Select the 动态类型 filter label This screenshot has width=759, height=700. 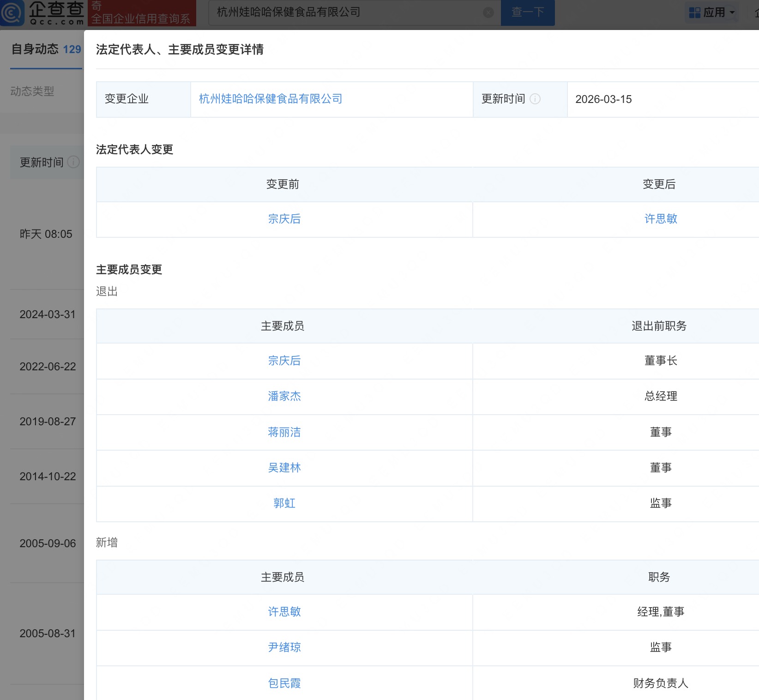pos(32,91)
